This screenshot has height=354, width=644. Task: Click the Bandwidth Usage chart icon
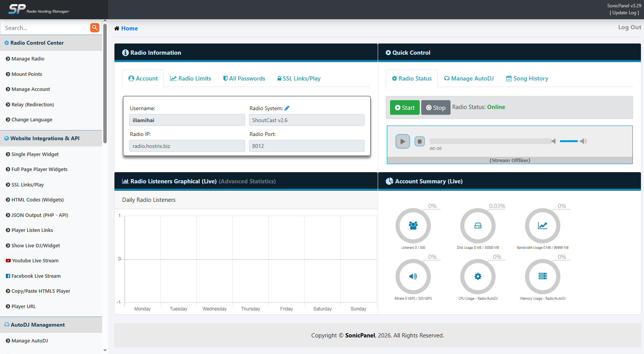tap(542, 226)
